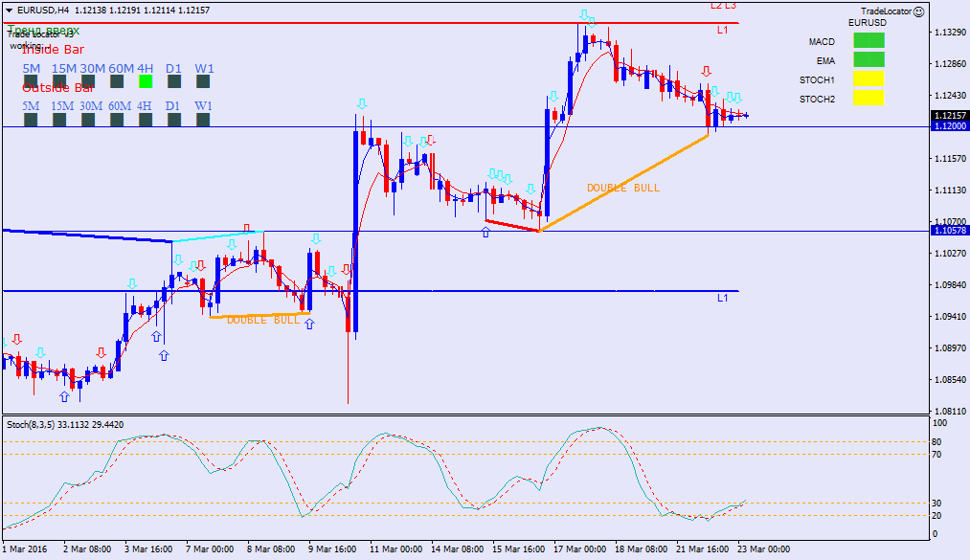Click the 1.09840 price axis label

pos(950,285)
